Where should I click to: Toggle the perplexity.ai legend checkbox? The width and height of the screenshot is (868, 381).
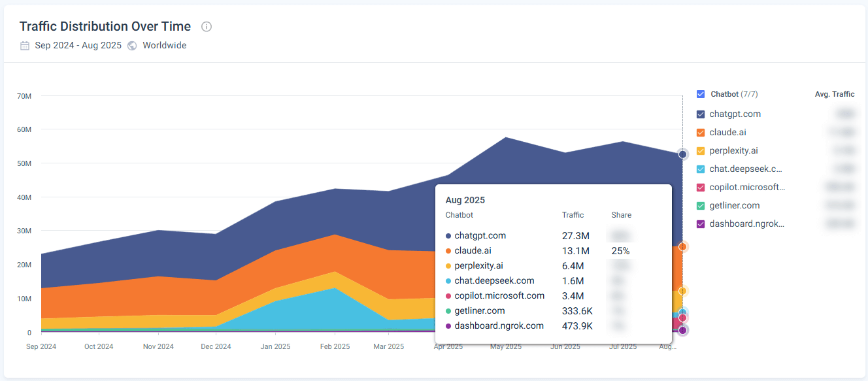(701, 151)
